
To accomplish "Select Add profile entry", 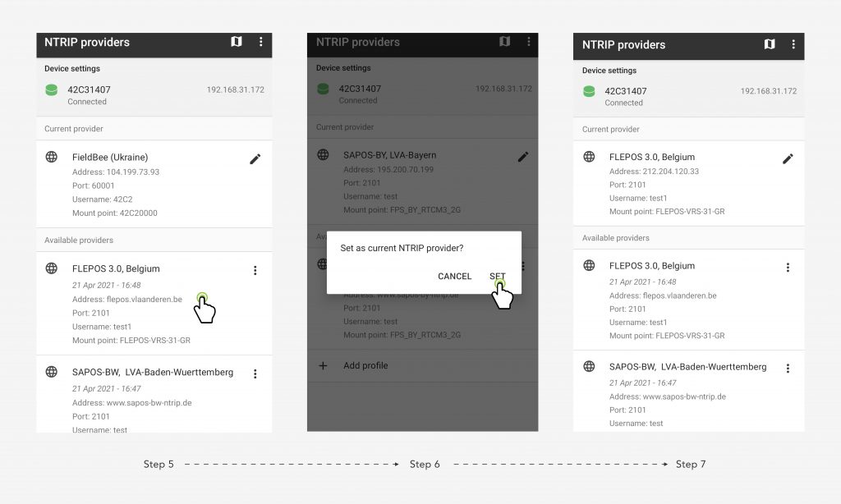I will coord(423,365).
